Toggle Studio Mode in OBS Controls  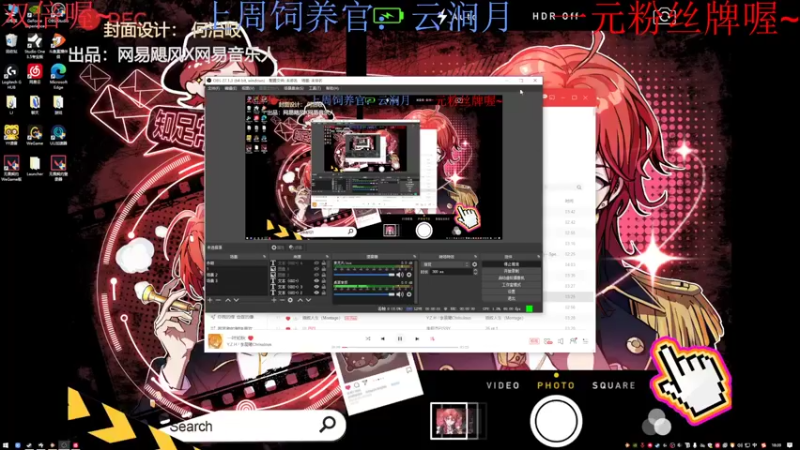[511, 285]
